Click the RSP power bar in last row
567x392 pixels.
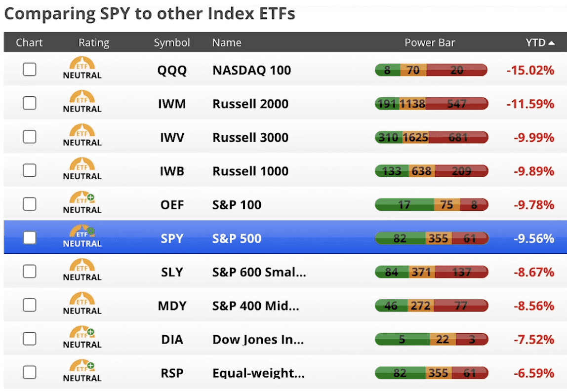point(431,373)
